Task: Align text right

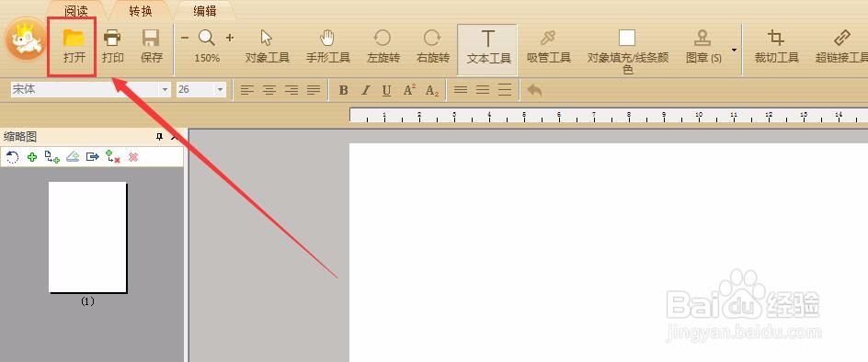Action: [291, 90]
